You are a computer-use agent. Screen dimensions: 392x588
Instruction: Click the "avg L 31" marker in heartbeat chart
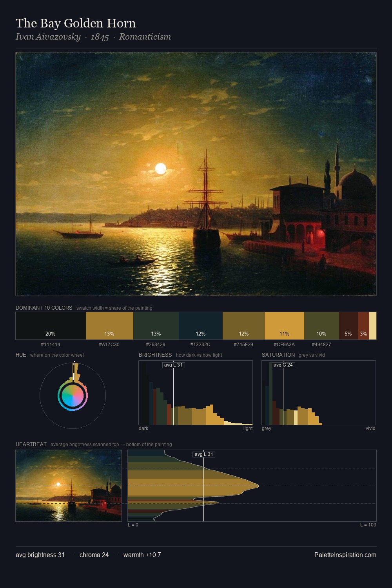click(x=204, y=454)
